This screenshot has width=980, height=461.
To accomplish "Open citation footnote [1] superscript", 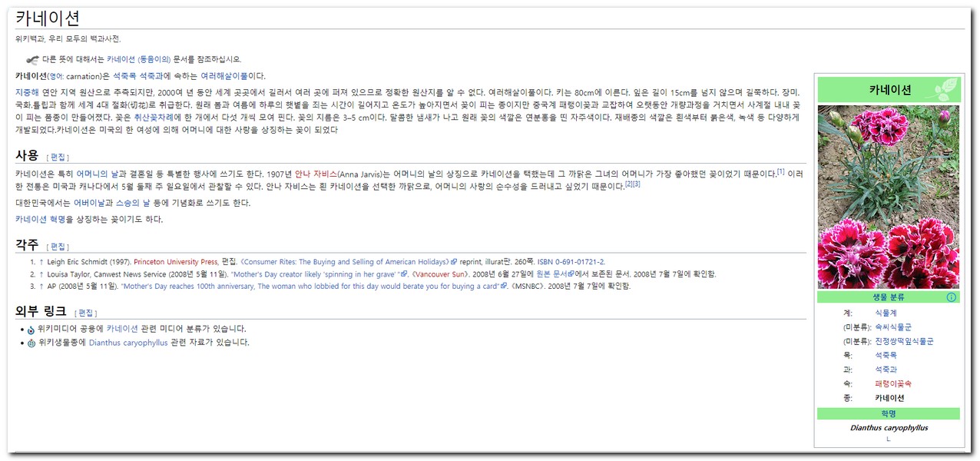I will click(780, 172).
